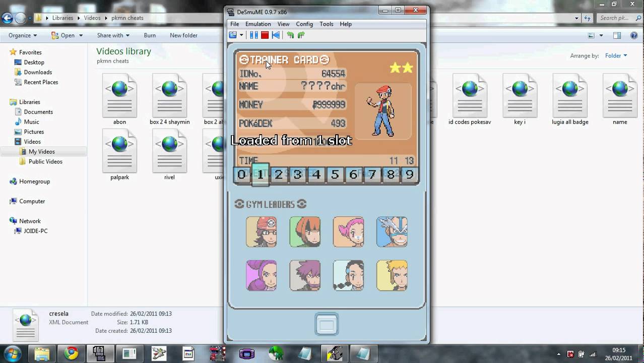644x363 pixels.
Task: Tap the blond gym leader on yellow background
Action: (x=392, y=276)
